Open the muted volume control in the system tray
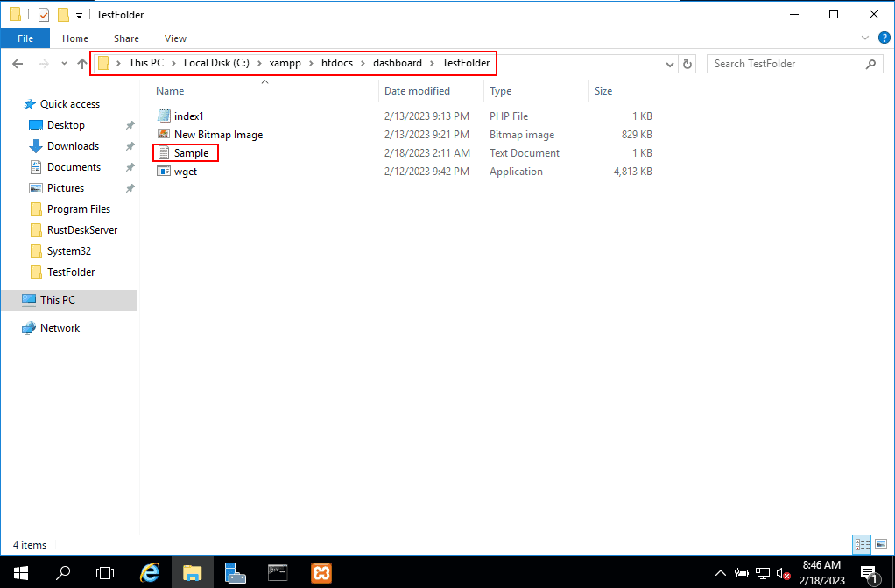 click(x=782, y=574)
